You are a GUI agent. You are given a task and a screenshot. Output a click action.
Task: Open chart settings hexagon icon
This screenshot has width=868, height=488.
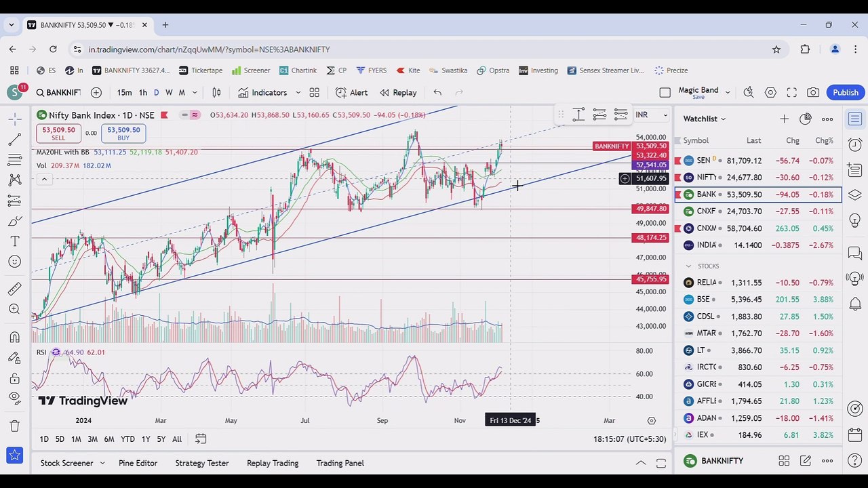(770, 93)
